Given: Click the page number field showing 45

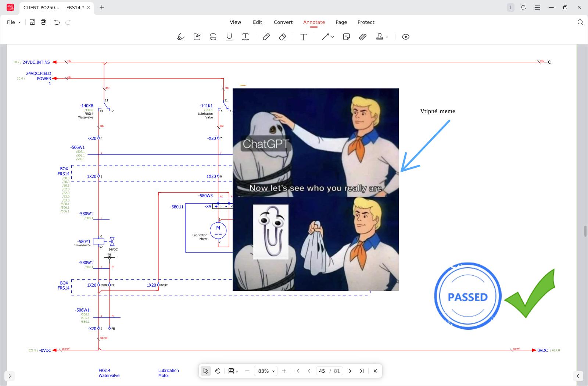Looking at the screenshot, I should coord(322,371).
